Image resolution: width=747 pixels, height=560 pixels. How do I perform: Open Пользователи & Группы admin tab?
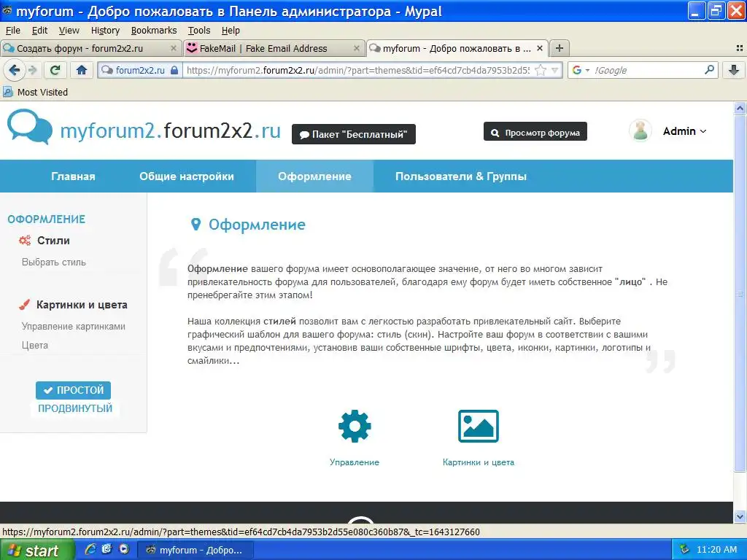tap(461, 176)
